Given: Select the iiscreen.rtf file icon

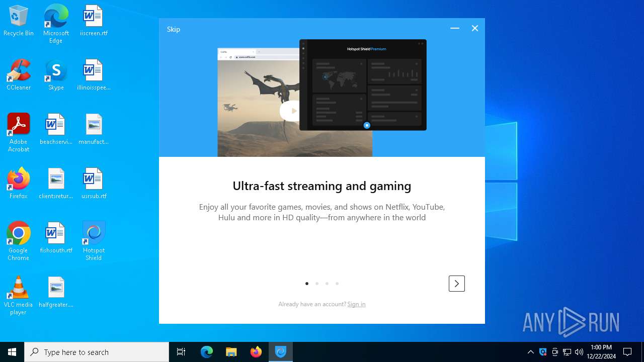Looking at the screenshot, I should point(94,21).
